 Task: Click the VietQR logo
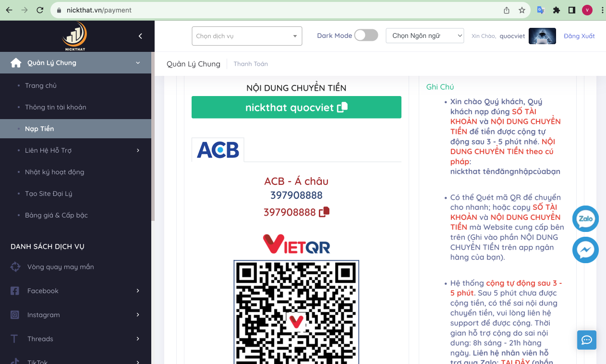pos(296,244)
